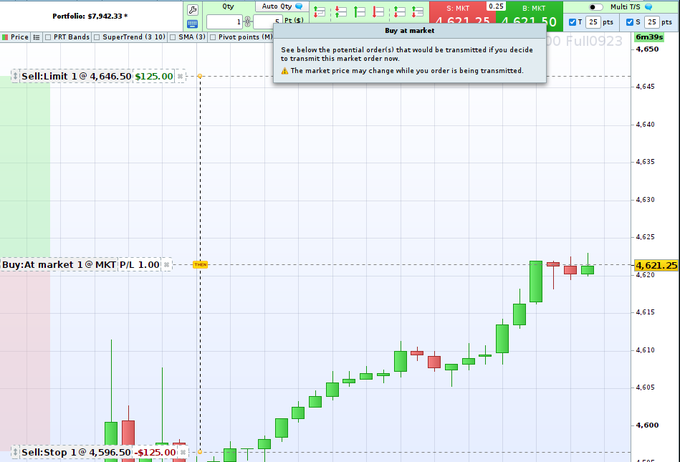Click the 6m39s countdown timer

click(x=649, y=37)
